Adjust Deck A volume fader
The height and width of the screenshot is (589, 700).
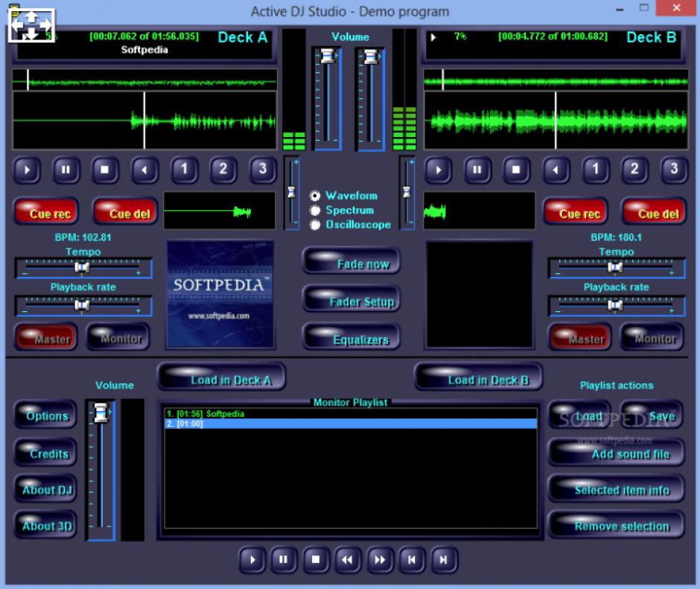[328, 57]
